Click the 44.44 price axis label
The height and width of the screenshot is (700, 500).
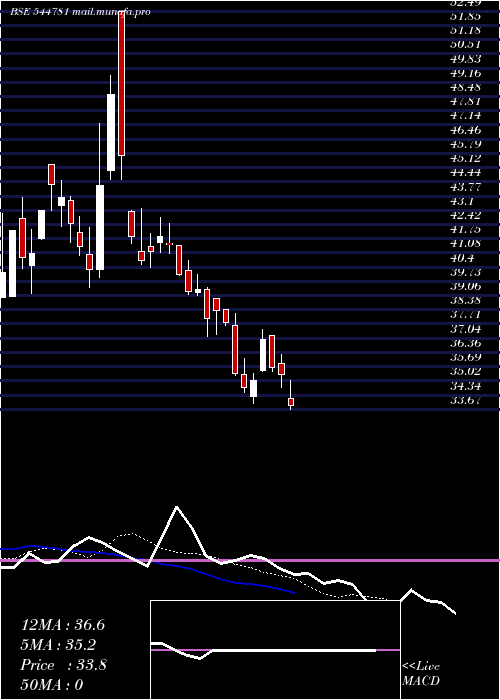466,172
